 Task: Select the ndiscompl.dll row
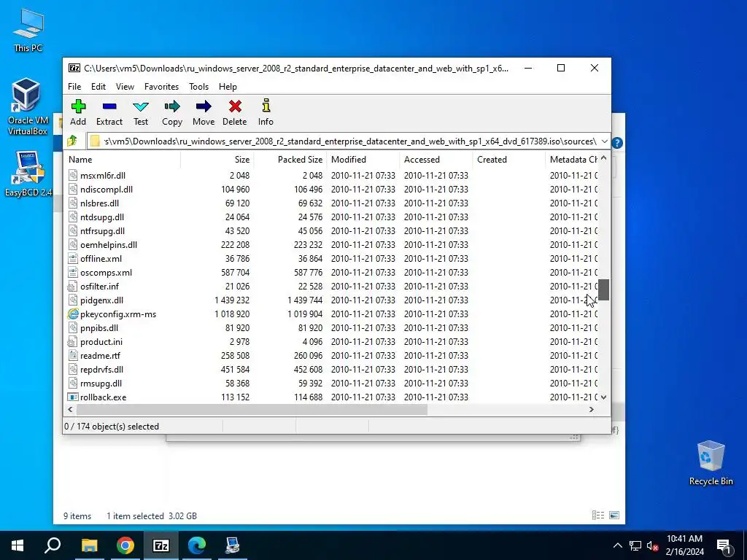(x=331, y=189)
